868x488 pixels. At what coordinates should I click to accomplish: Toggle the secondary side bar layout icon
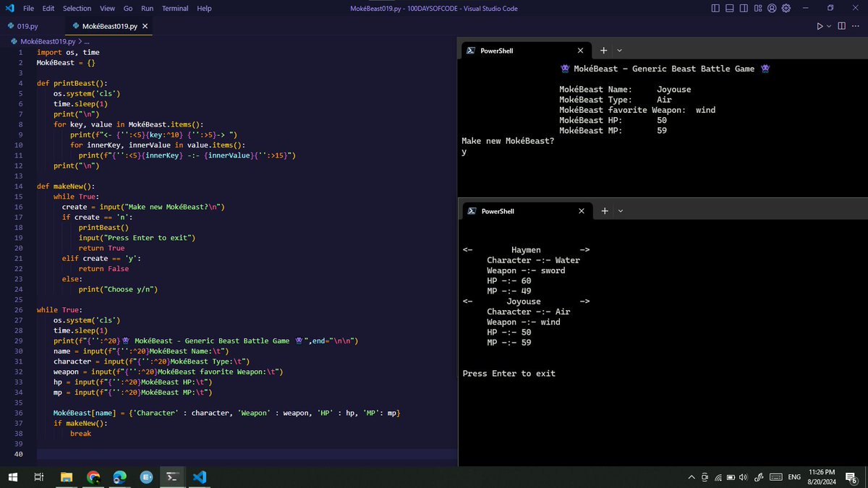click(x=744, y=8)
